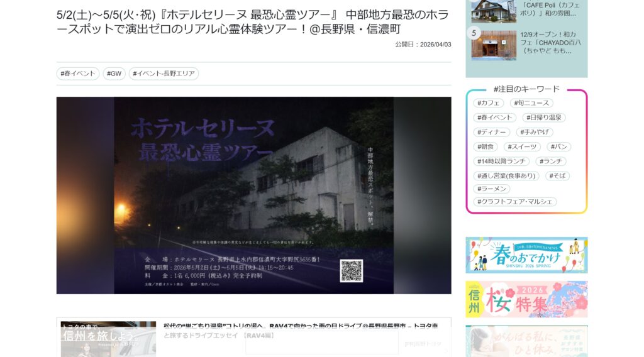644x357 pixels.
Task: Click the #春イベント tag under the article title
Action: coord(78,74)
